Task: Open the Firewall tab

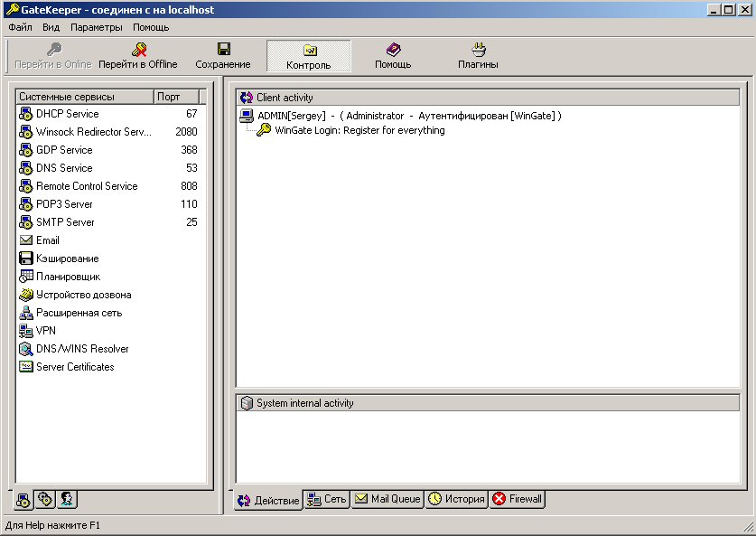Action: point(518,499)
